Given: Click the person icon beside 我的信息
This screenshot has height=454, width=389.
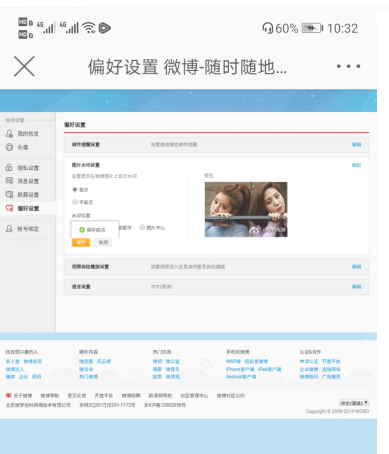Looking at the screenshot, I should [9, 134].
